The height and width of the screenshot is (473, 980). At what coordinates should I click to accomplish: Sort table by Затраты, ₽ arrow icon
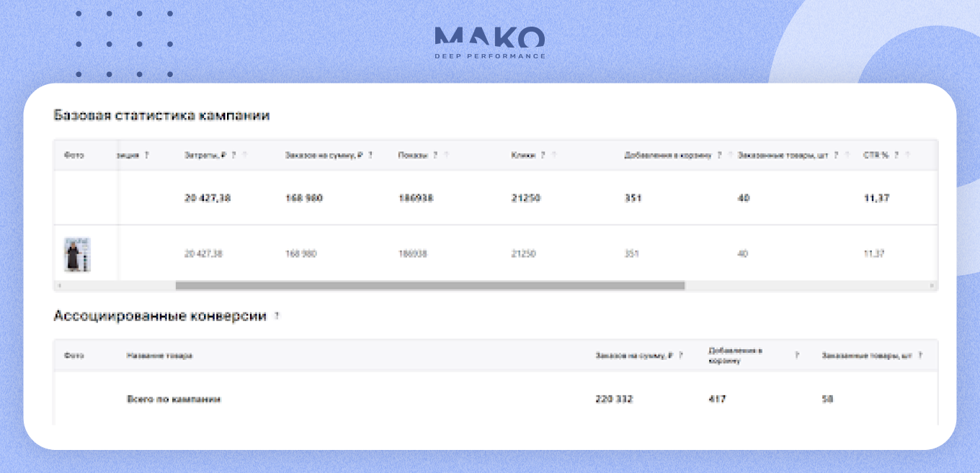point(245,155)
